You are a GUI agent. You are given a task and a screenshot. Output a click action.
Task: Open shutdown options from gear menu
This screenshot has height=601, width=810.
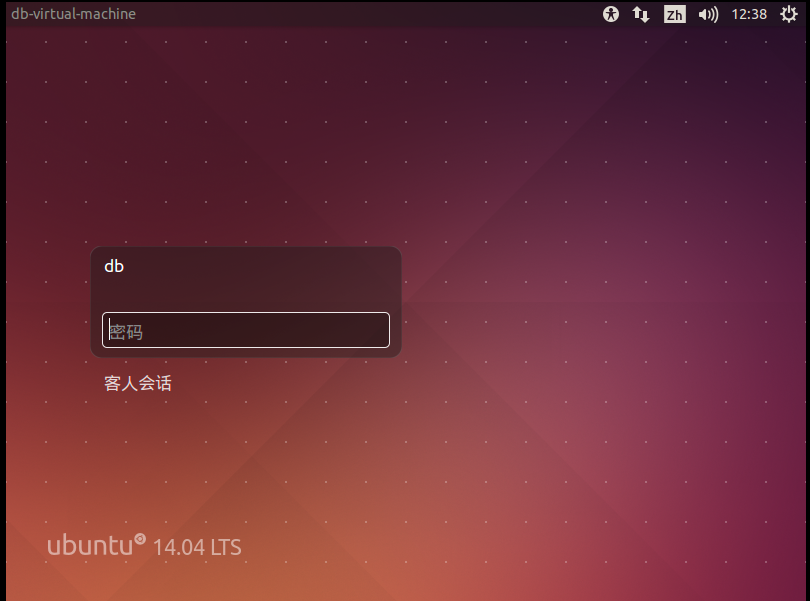tap(789, 14)
